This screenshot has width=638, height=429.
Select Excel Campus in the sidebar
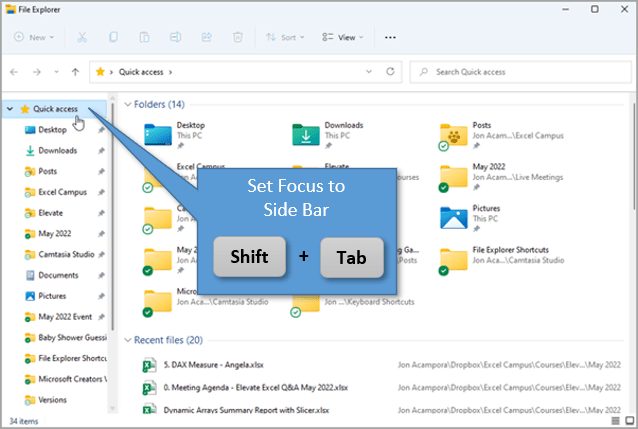62,192
